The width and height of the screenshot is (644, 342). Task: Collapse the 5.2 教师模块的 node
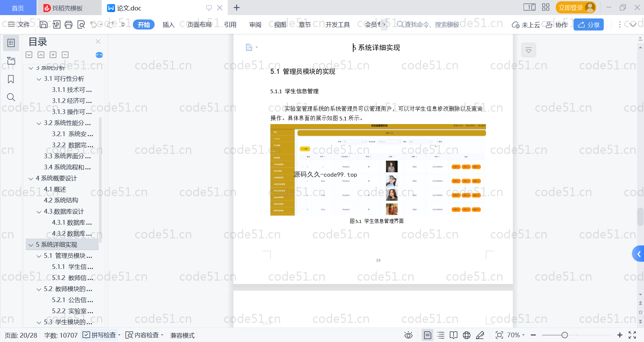pos(39,289)
